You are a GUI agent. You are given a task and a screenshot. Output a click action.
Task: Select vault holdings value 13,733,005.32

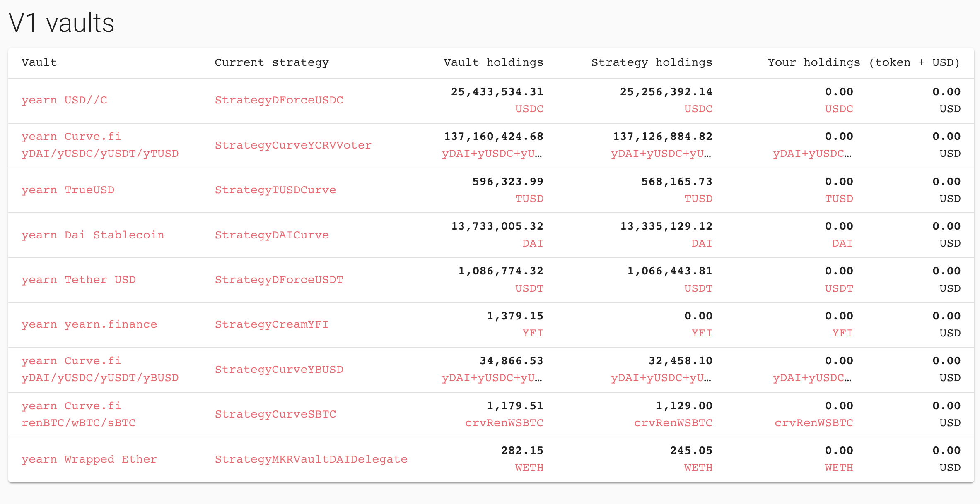497,226
